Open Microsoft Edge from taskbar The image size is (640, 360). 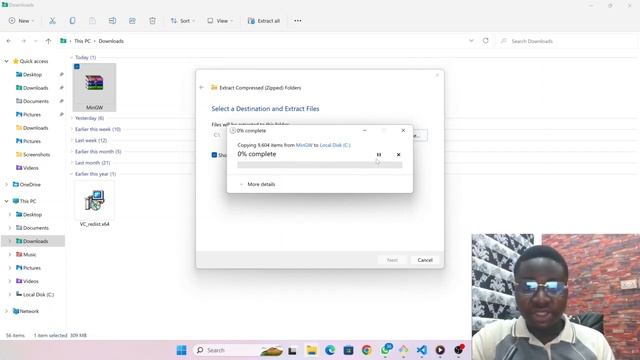pyautogui.click(x=330, y=350)
